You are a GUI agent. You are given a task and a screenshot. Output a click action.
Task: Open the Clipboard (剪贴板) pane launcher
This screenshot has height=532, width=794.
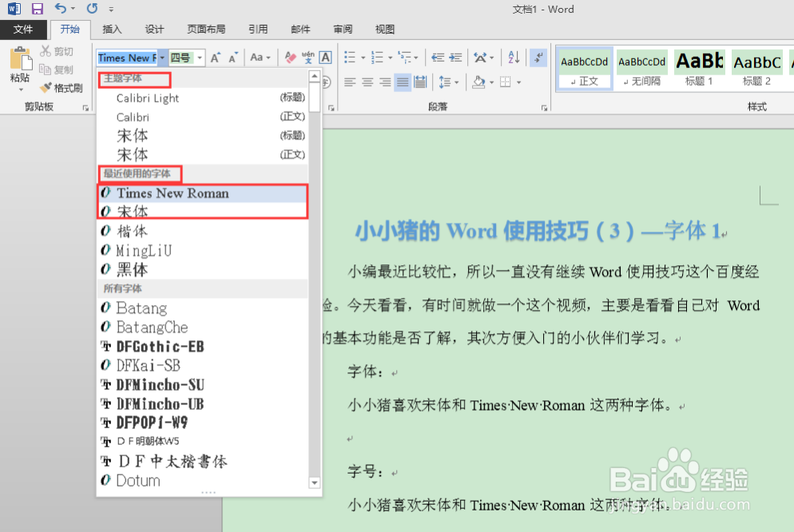[85, 107]
